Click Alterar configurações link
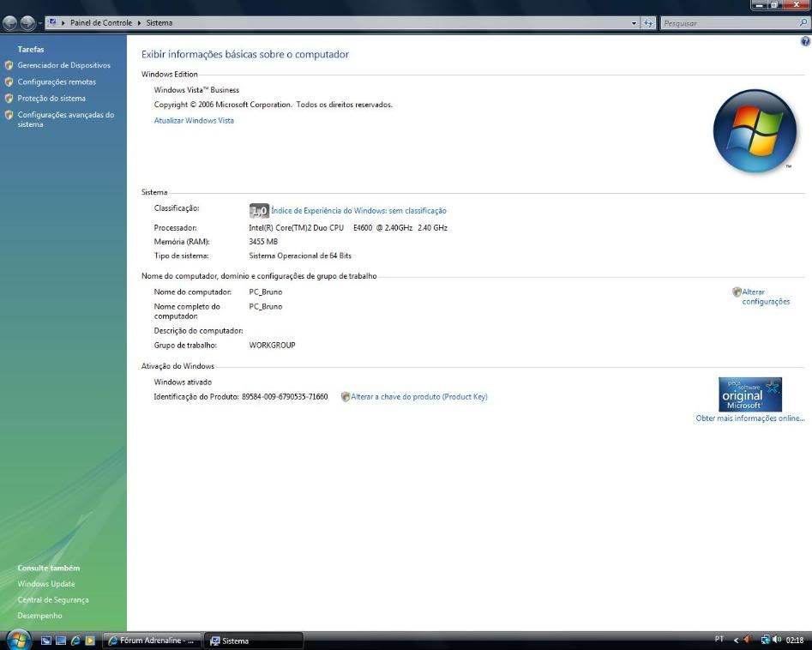The image size is (812, 650). coord(766,297)
